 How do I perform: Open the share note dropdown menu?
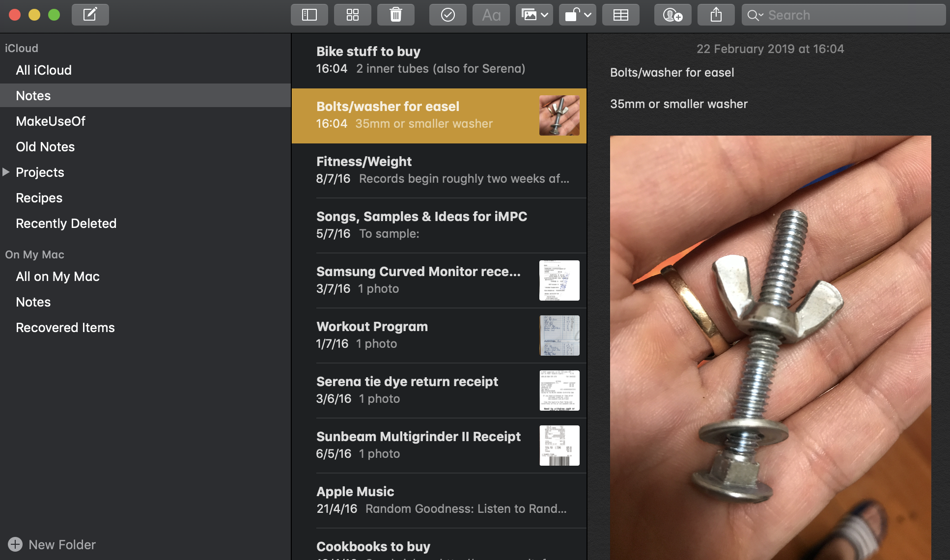tap(716, 15)
